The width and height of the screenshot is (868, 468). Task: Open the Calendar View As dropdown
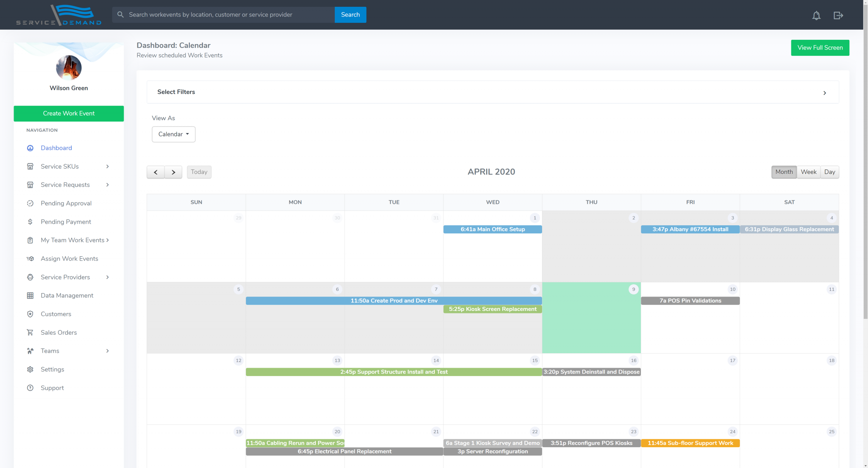coord(173,134)
